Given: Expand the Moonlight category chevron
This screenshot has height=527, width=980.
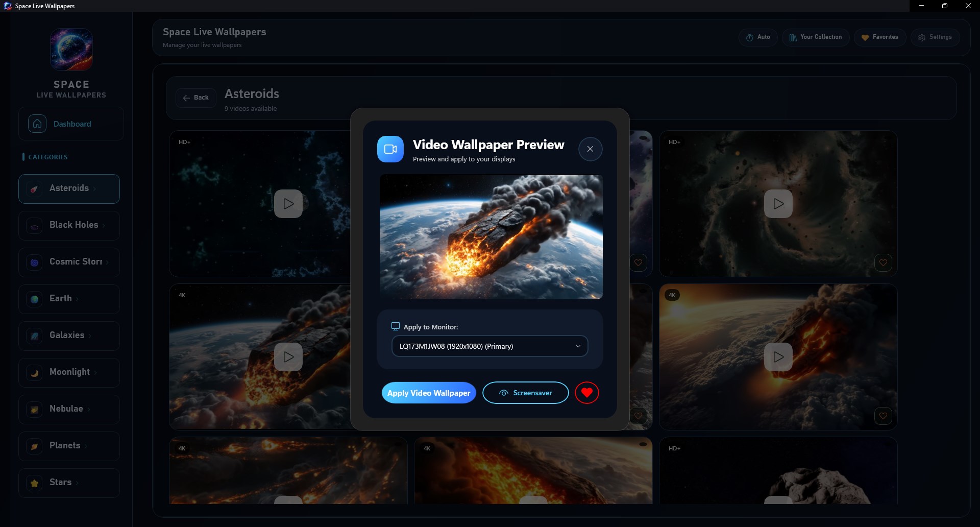Looking at the screenshot, I should click(x=96, y=373).
